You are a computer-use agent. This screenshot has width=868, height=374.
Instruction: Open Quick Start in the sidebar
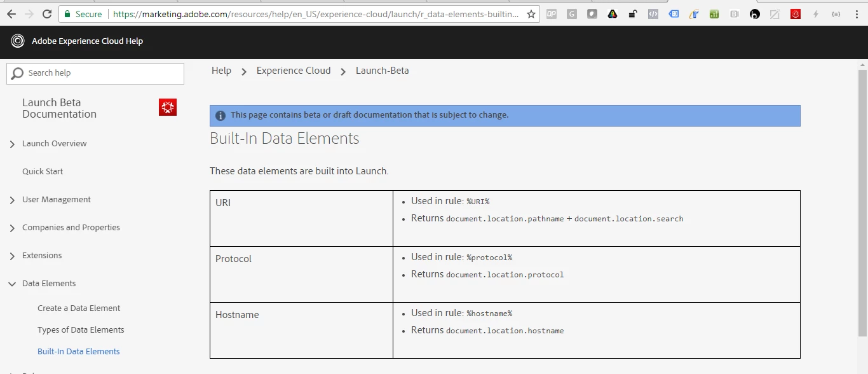pos(43,171)
